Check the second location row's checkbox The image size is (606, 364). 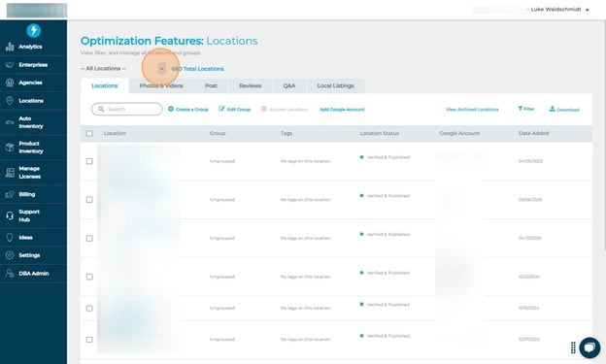coord(89,200)
